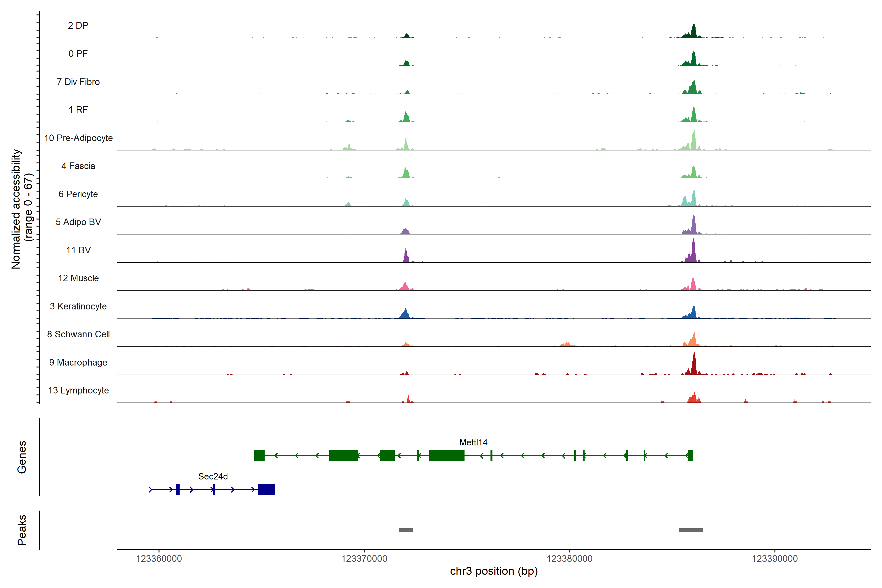Click the large Sec24d exon block
The width and height of the screenshot is (882, 588).
click(266, 490)
